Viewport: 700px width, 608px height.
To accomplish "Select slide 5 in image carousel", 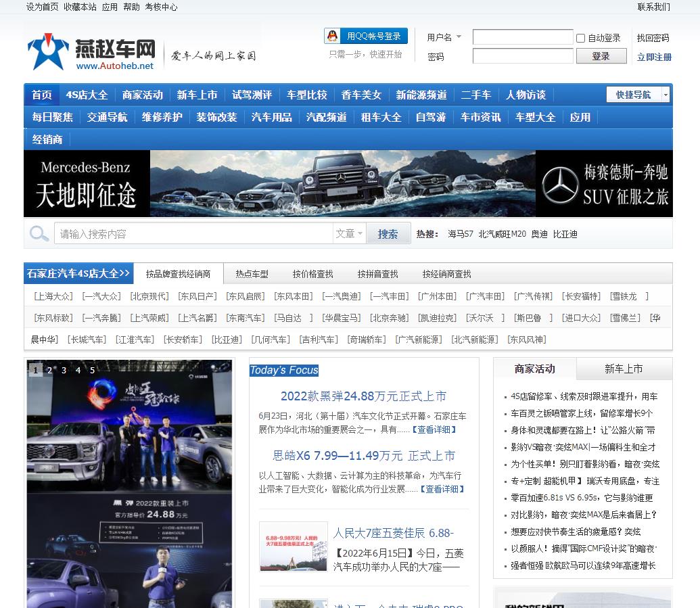I will 93,370.
